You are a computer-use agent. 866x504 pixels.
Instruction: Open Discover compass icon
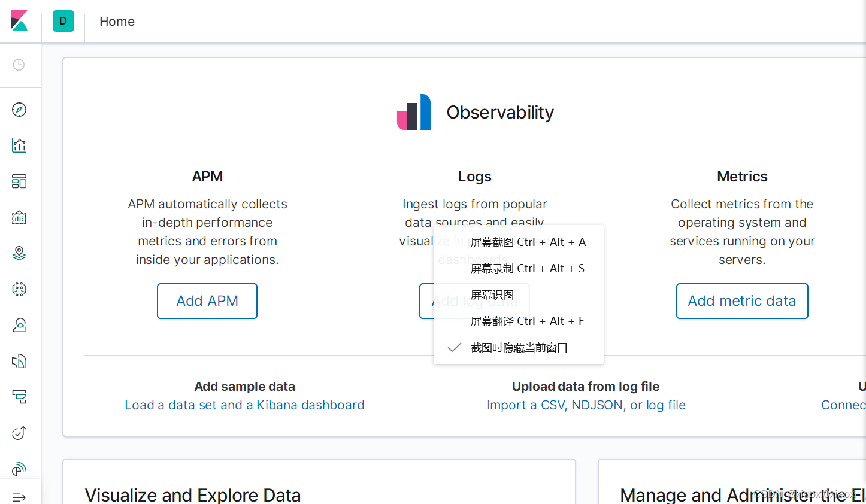coord(19,110)
